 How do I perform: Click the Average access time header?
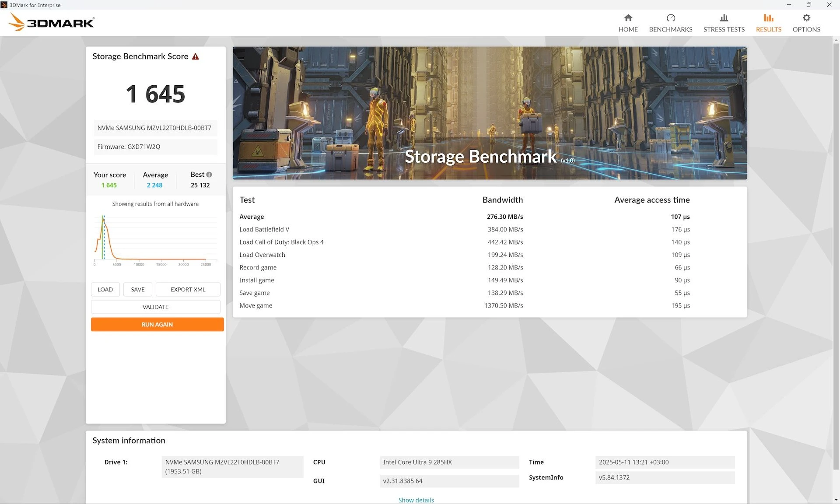652,200
